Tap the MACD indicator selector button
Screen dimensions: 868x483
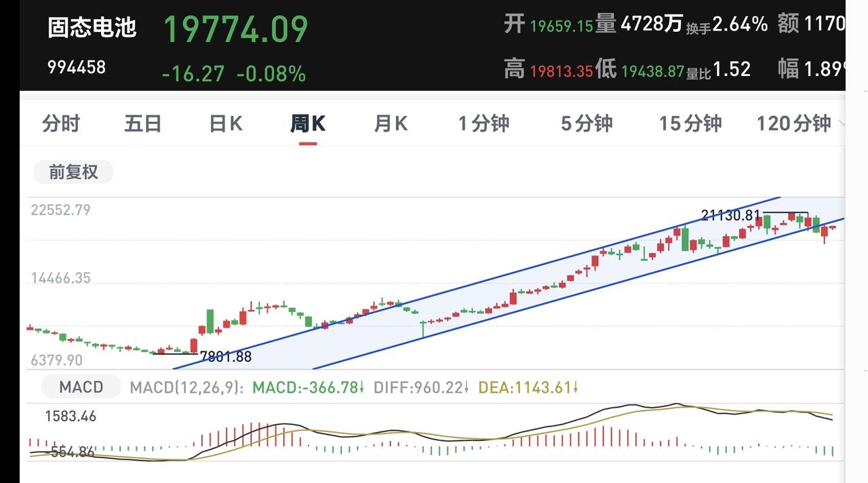(x=81, y=387)
